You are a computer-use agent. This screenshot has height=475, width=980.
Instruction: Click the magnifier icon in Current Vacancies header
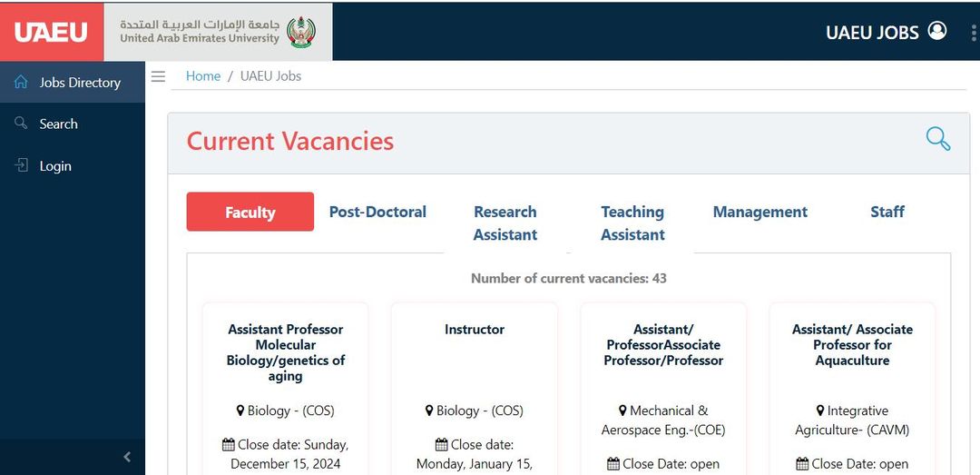(x=937, y=139)
